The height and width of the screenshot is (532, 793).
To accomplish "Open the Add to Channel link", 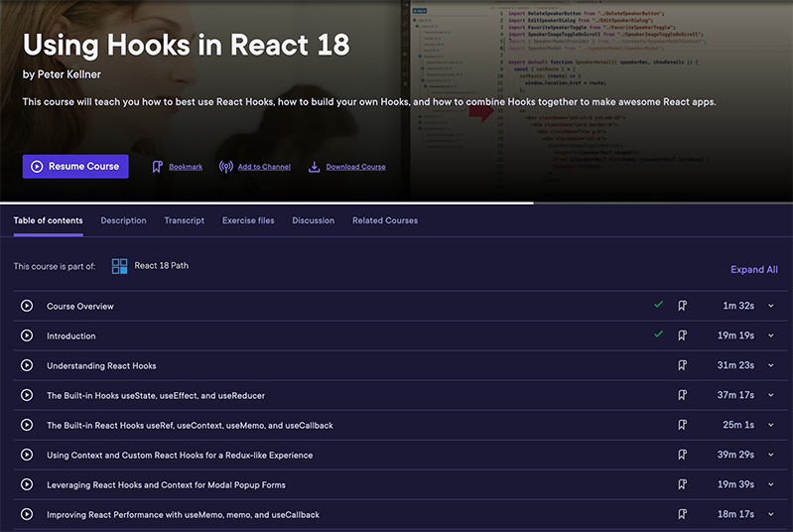I will [264, 167].
